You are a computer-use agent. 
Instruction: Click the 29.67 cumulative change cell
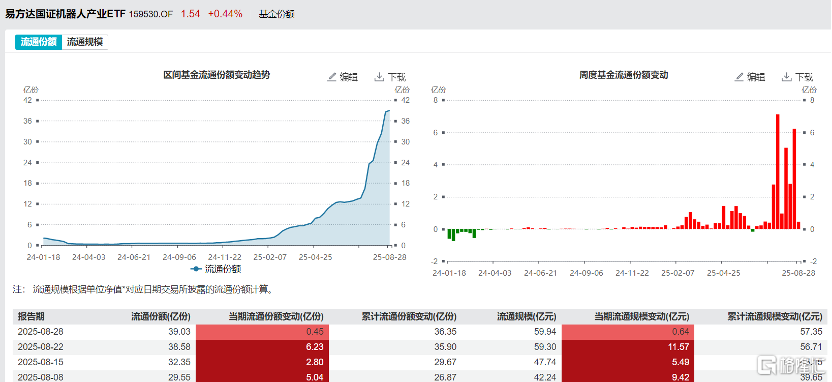[445, 361]
